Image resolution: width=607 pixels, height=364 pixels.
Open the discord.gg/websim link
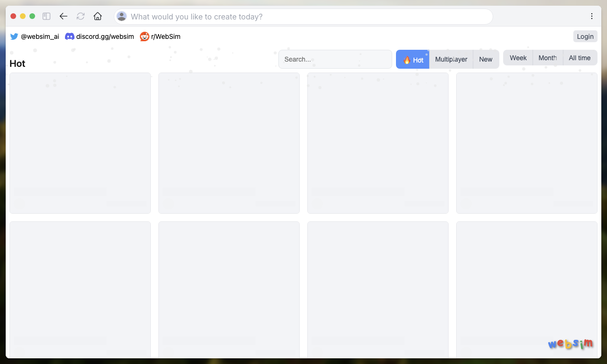[x=105, y=36]
